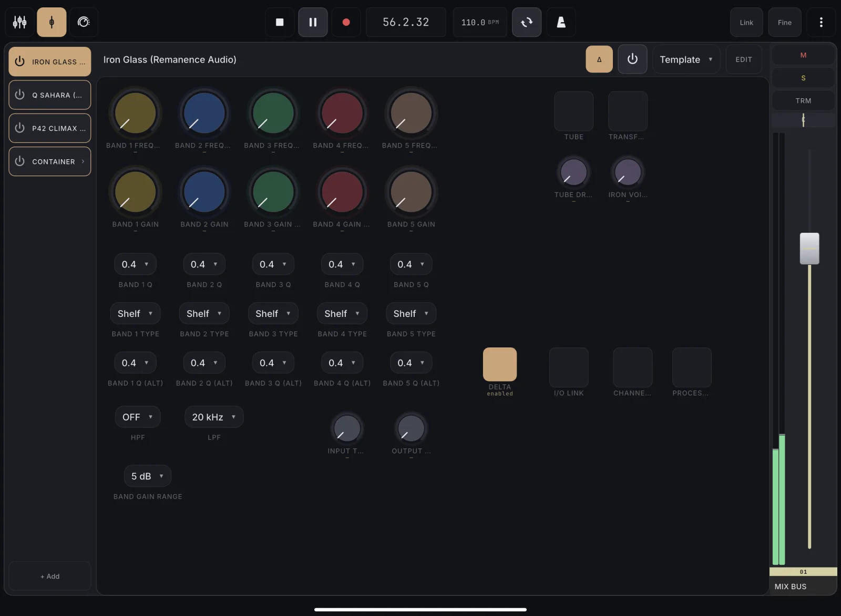Adjust the Band 5 Gain knob

411,192
